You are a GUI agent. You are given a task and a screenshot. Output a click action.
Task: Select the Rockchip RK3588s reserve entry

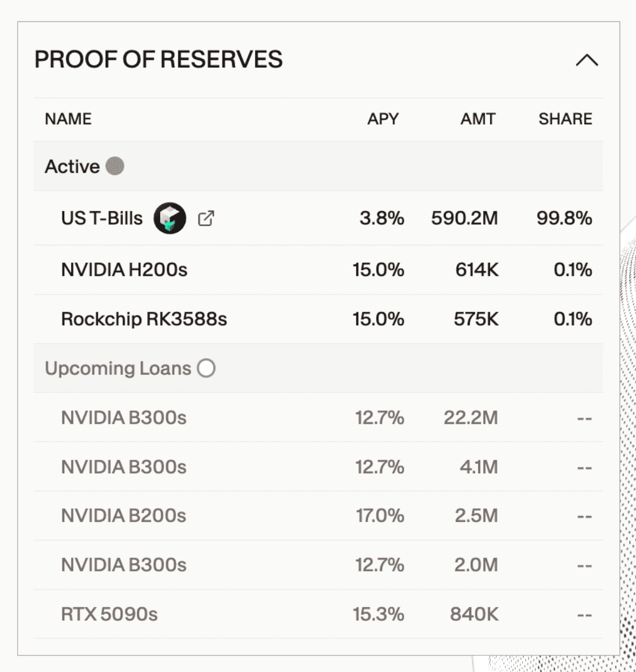(x=144, y=319)
